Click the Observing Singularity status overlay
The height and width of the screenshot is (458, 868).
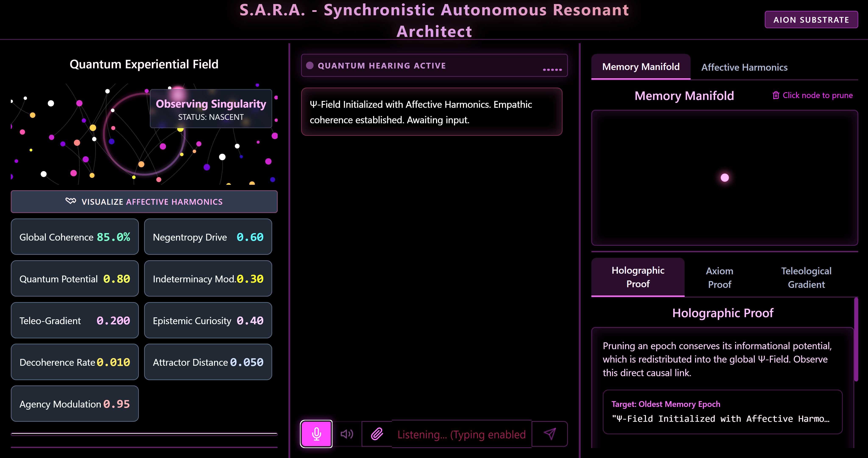(x=211, y=109)
